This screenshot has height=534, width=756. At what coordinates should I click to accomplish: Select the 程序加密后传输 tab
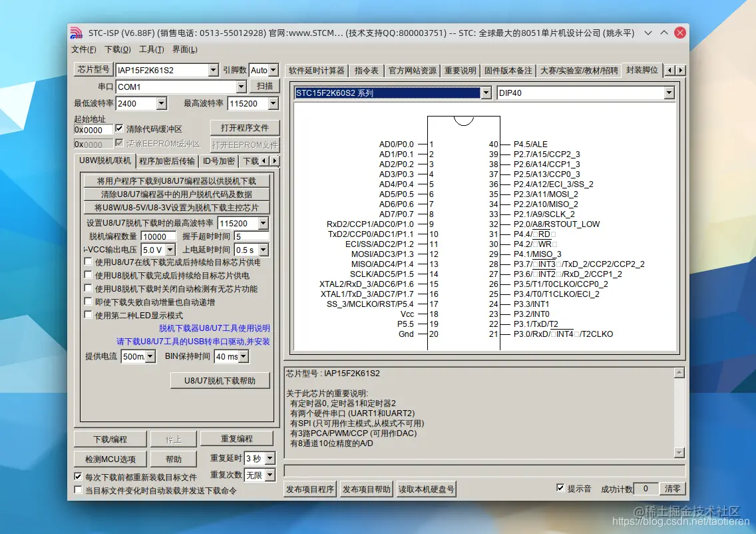click(x=167, y=161)
